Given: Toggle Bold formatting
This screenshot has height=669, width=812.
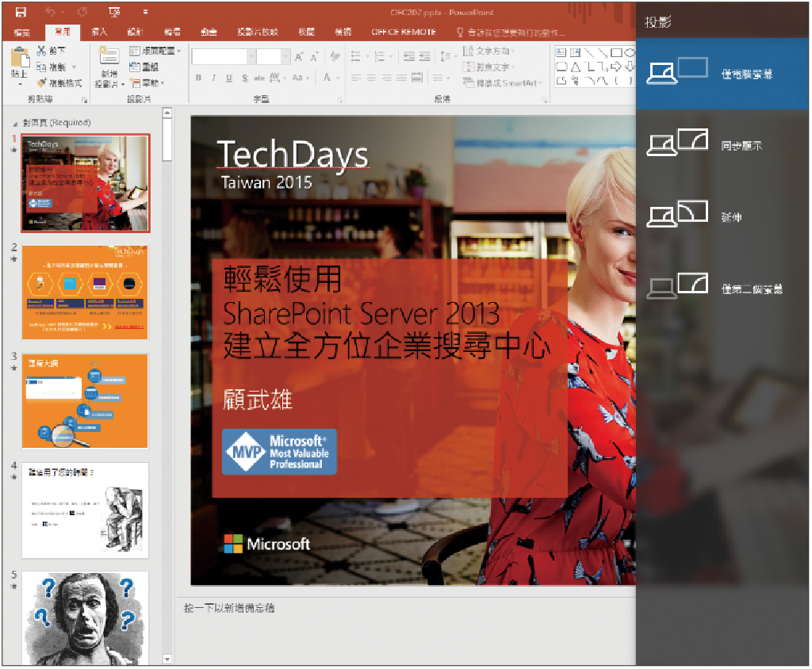Looking at the screenshot, I should coord(198,78).
